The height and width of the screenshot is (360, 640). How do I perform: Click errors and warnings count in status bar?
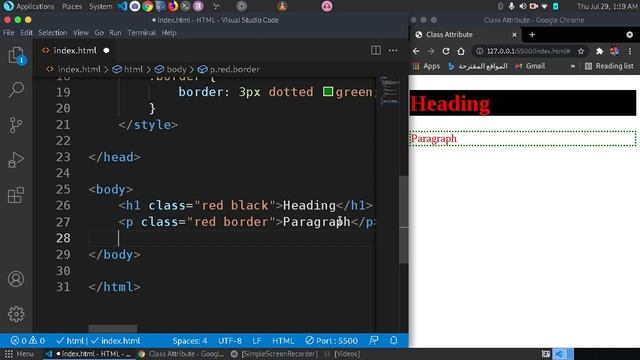pos(28,340)
